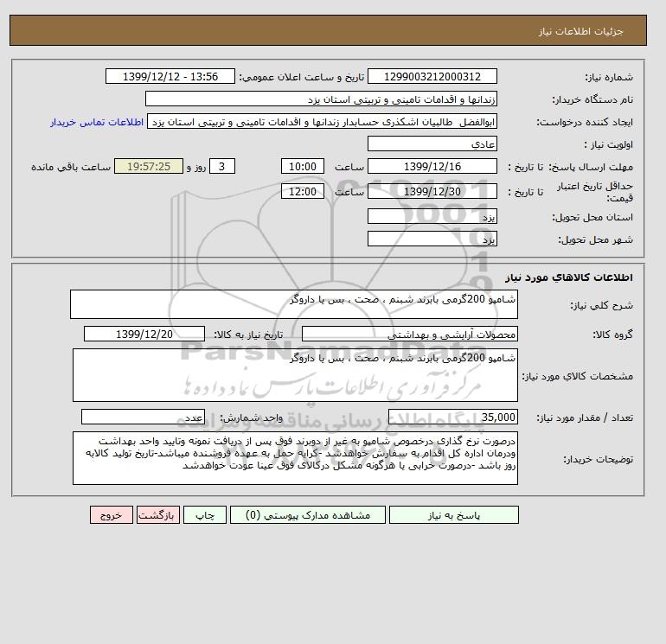Click the label توضیحات خریدار
The image size is (666, 644).
pos(598,459)
